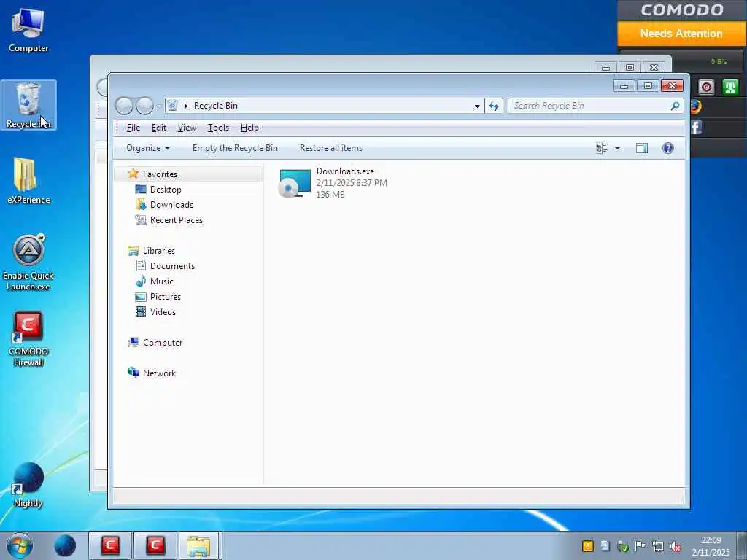Open the Help question mark icon

668,148
